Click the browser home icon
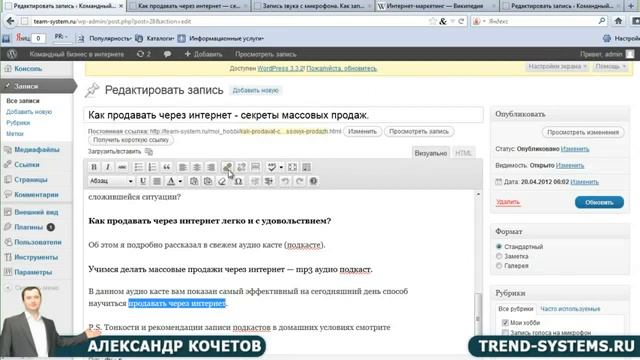Screen dimensions: 640x360 [618, 21]
